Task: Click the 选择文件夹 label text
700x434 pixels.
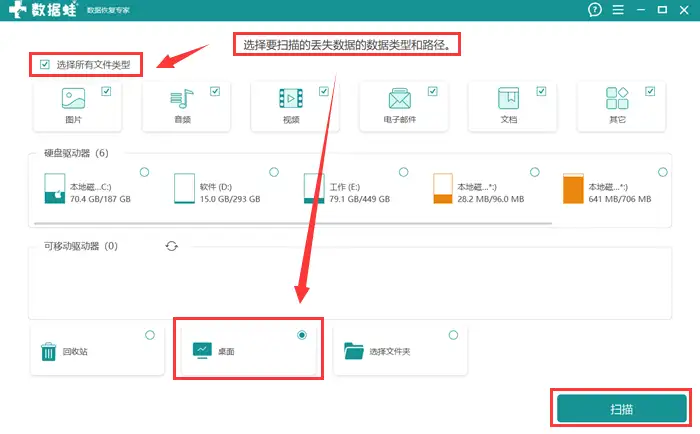Action: coord(390,352)
